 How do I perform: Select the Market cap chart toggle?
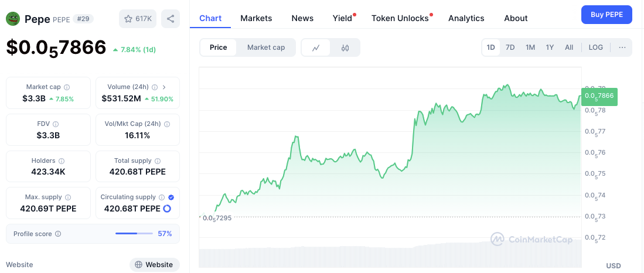coord(265,47)
